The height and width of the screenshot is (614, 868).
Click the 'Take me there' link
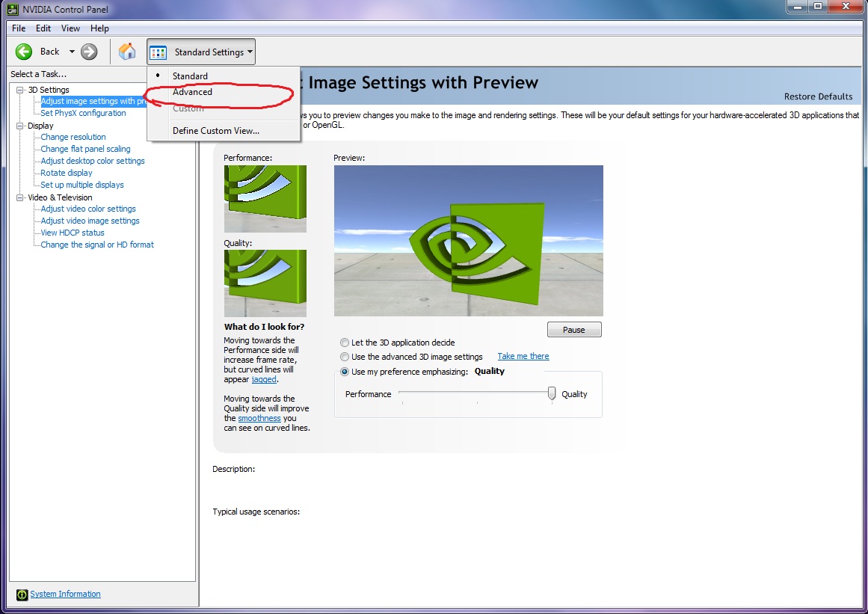[x=523, y=356]
